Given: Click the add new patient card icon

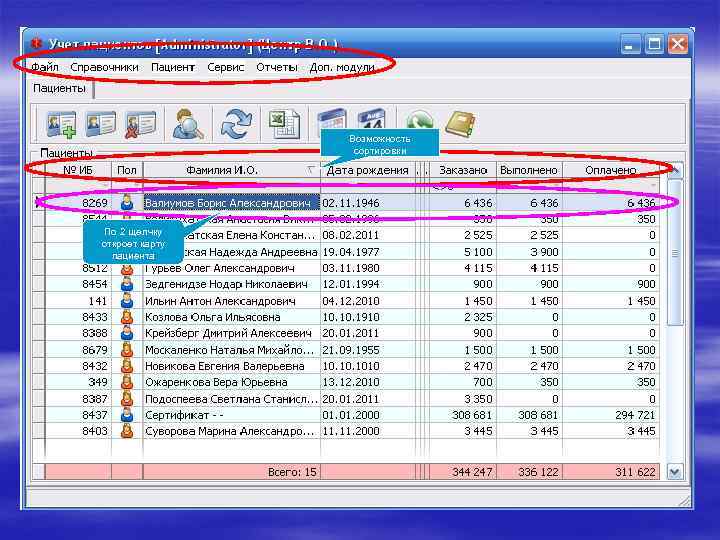Looking at the screenshot, I should tap(62, 124).
